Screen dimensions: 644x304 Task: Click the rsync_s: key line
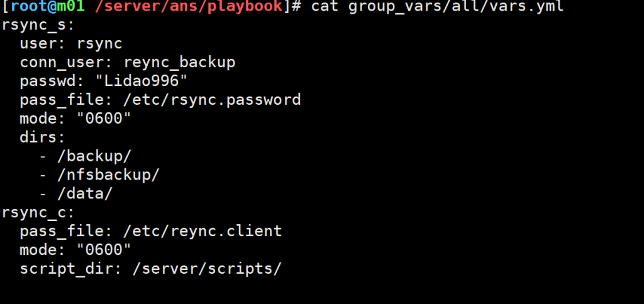(x=38, y=26)
